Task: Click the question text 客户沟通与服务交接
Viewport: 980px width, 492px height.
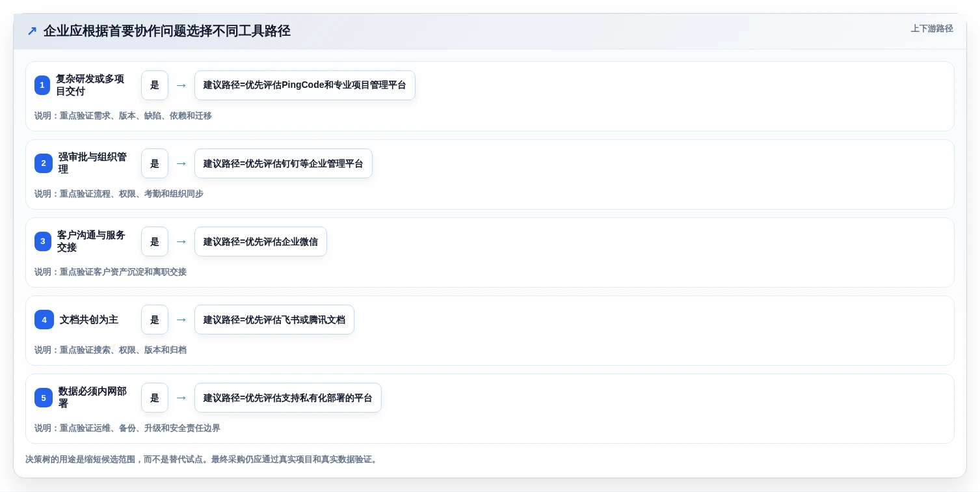Action: coord(91,241)
